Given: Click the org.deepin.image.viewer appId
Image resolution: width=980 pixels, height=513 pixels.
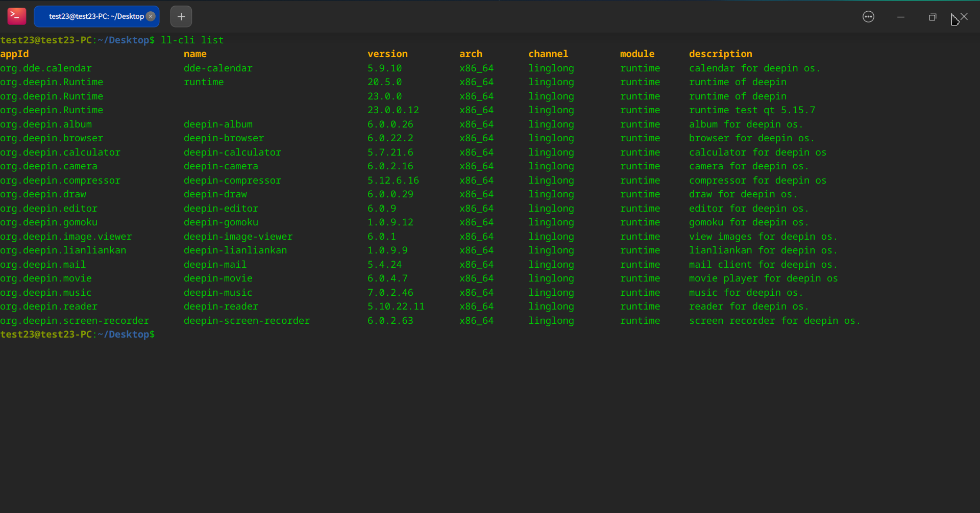Looking at the screenshot, I should [66, 237].
